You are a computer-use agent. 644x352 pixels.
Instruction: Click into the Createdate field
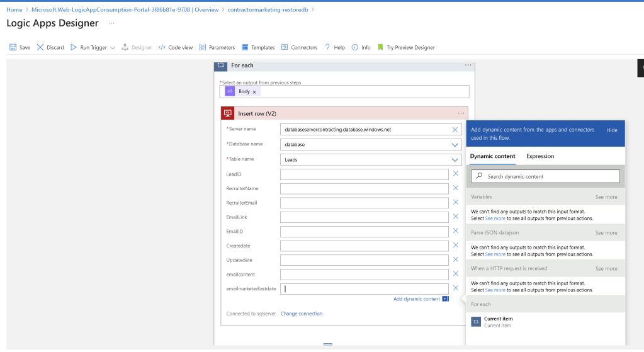coord(364,246)
